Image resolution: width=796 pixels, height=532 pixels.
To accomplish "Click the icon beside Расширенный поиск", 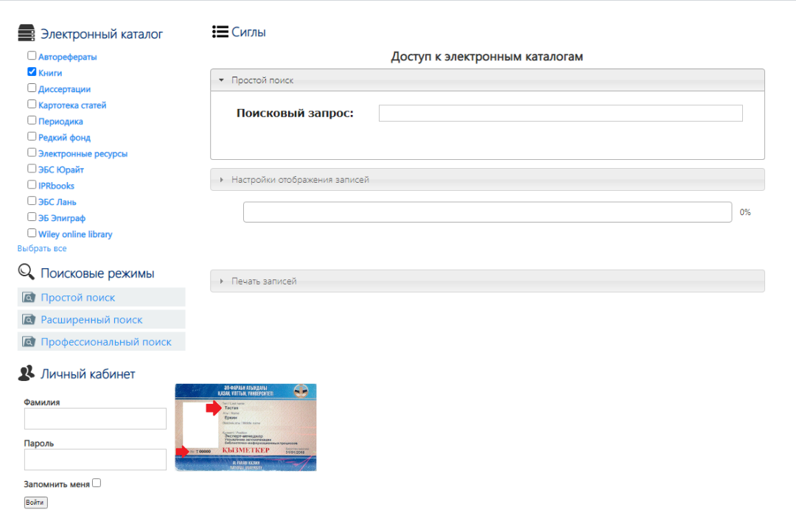I will tap(29, 320).
